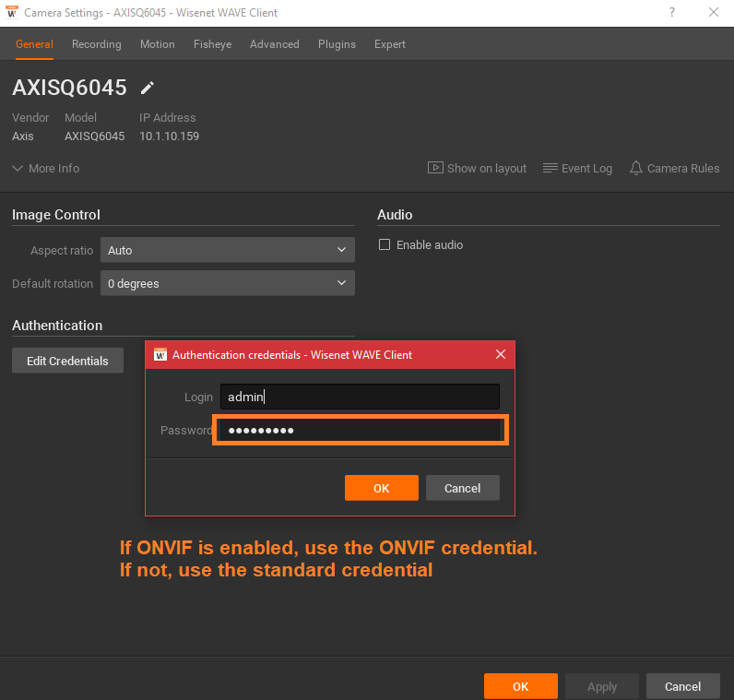Click the Image Control section heading

[x=56, y=215]
